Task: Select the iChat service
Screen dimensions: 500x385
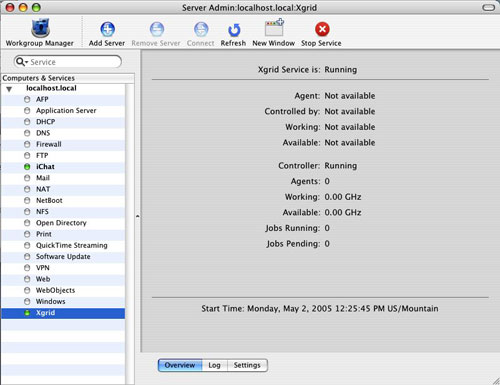Action: tap(63, 167)
